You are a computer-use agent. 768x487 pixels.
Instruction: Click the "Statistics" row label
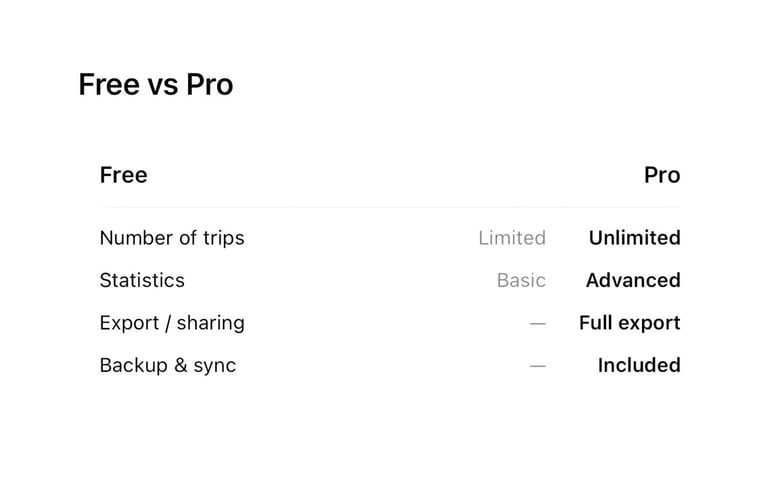142,281
